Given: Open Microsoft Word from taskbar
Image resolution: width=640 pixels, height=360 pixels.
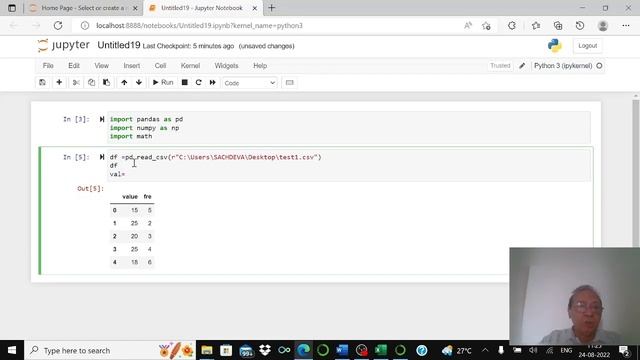Looking at the screenshot, I should 342,350.
